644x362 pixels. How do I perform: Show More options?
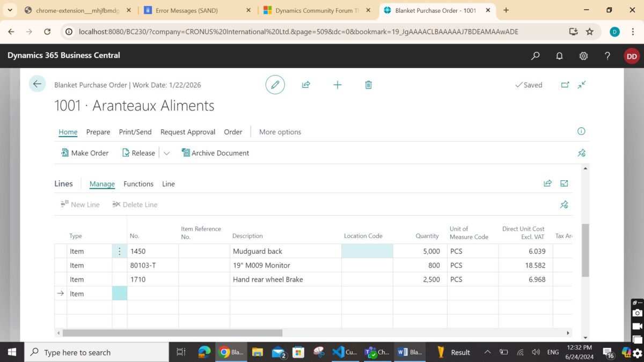tap(280, 132)
